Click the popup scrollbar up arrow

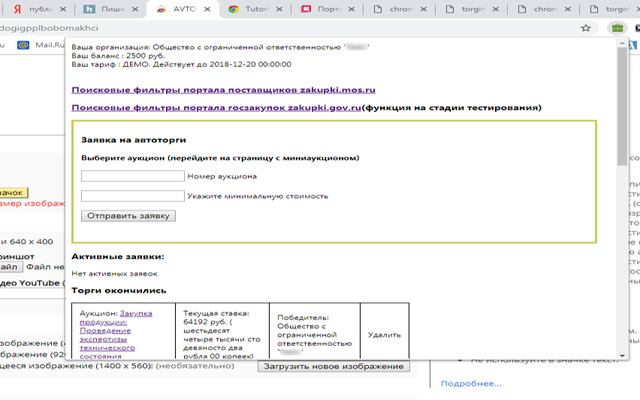[x=622, y=43]
